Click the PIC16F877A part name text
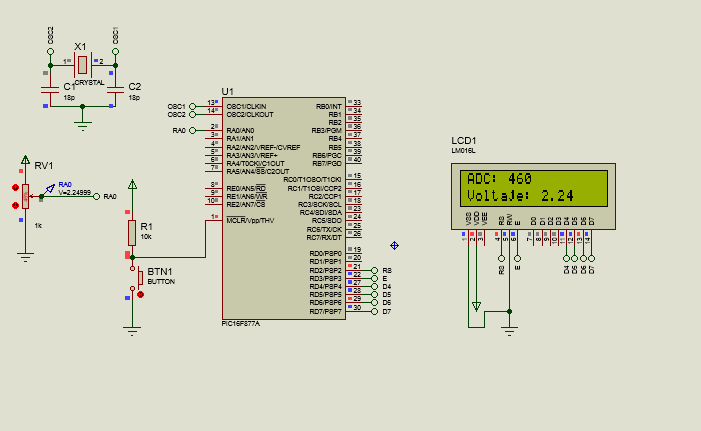The image size is (701, 431). 241,324
